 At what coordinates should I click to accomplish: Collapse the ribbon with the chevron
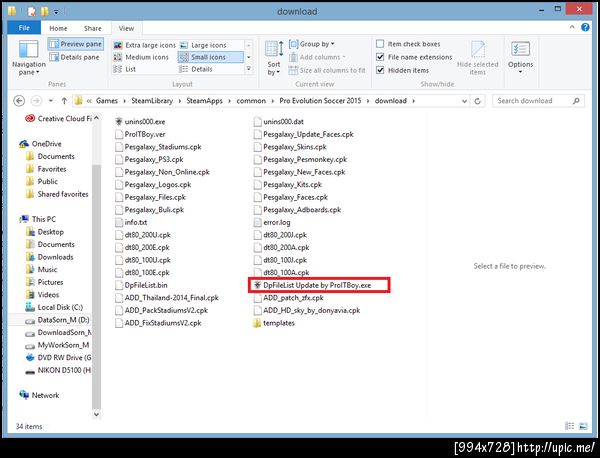[x=572, y=27]
